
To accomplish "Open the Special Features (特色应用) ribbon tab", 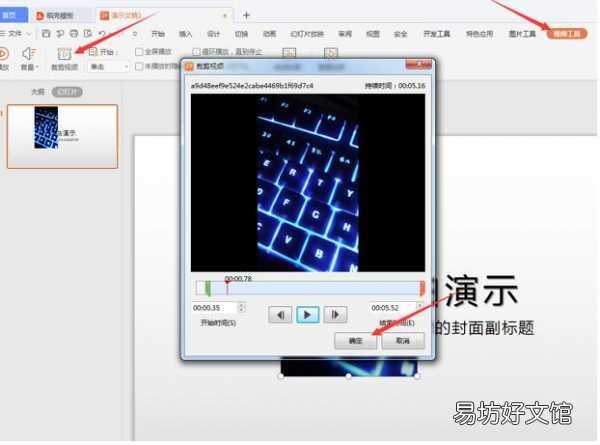I will point(479,34).
